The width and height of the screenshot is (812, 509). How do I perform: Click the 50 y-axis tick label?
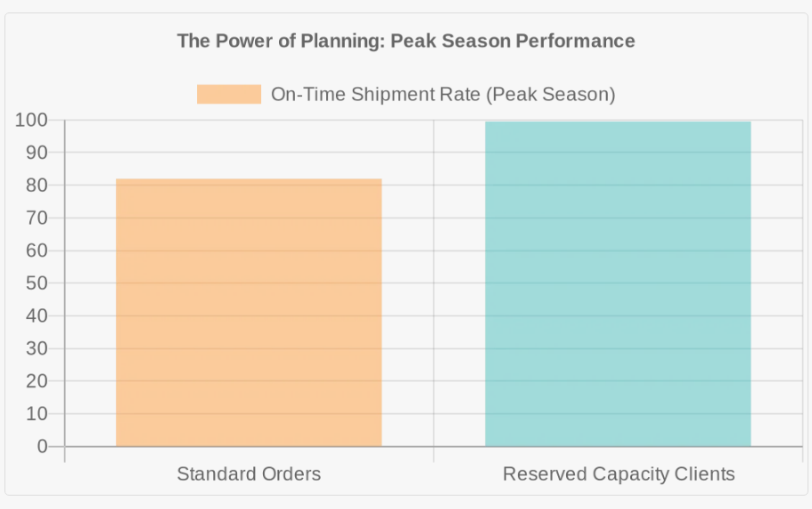click(x=37, y=283)
